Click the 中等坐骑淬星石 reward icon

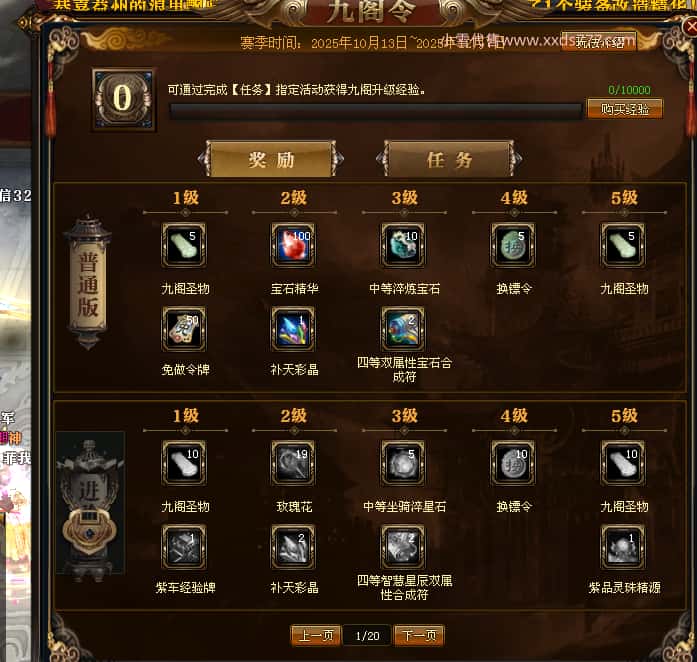point(403,463)
